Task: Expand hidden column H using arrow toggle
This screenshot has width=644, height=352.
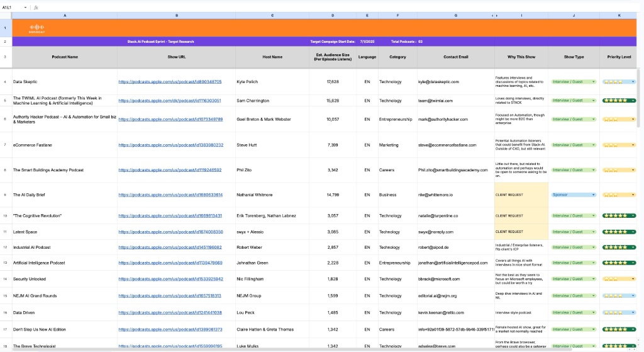Action: (494, 14)
